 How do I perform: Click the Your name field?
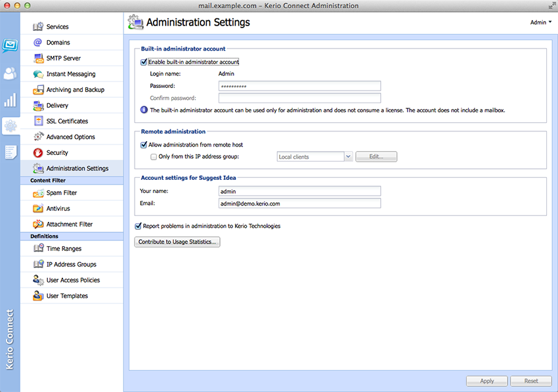point(299,191)
